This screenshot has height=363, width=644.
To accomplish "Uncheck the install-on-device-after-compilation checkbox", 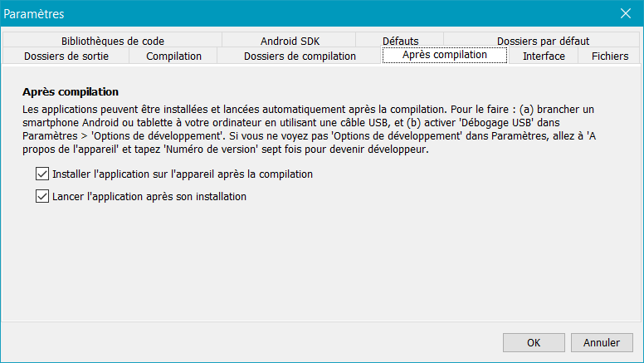I will point(42,174).
